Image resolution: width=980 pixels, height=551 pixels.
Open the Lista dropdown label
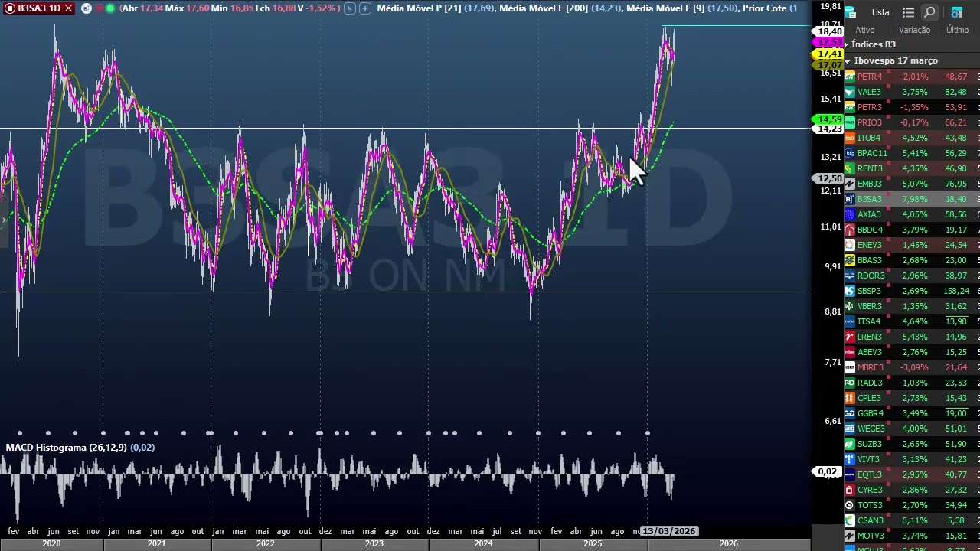point(880,12)
